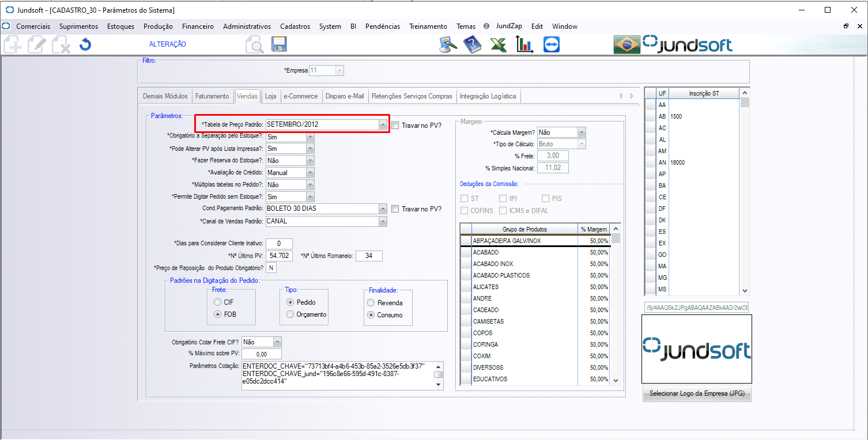
Task: Open the Comerciais menu
Action: click(33, 26)
